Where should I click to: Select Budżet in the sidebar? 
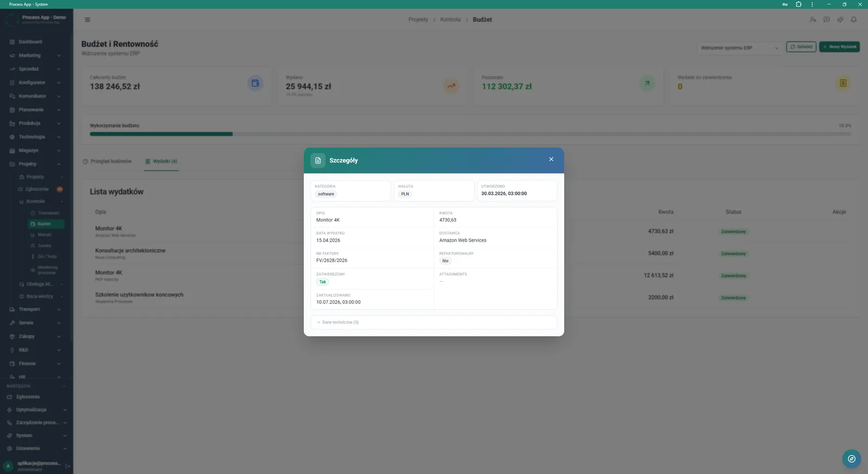coord(46,224)
